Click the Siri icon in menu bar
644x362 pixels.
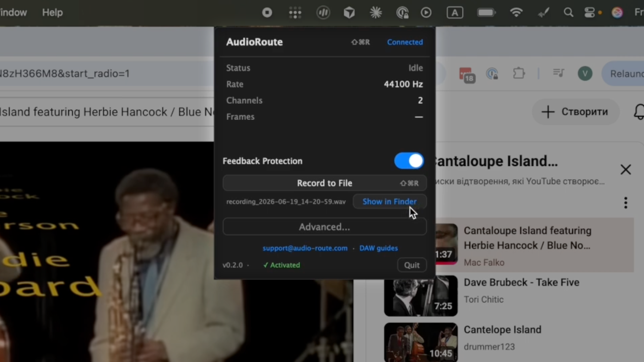click(617, 13)
